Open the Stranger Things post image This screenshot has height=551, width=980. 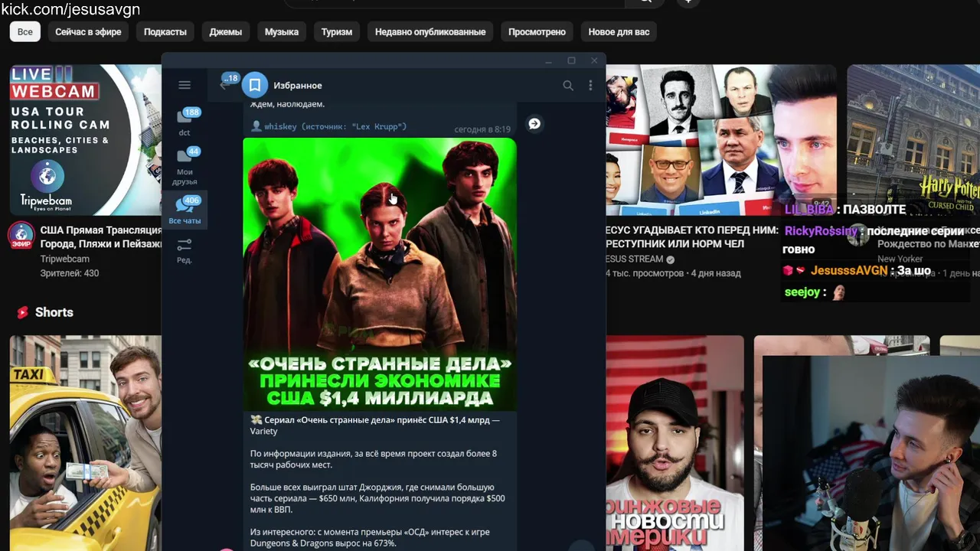(x=380, y=274)
